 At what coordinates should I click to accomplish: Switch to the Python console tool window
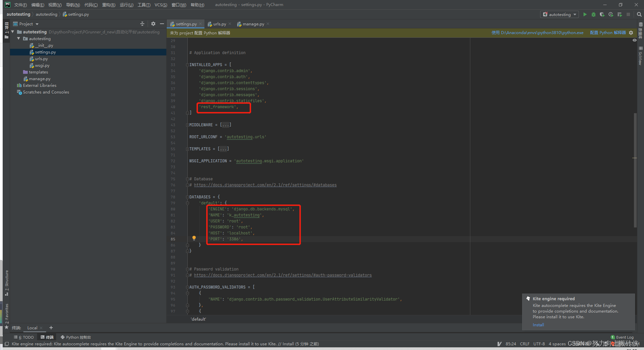coord(76,337)
